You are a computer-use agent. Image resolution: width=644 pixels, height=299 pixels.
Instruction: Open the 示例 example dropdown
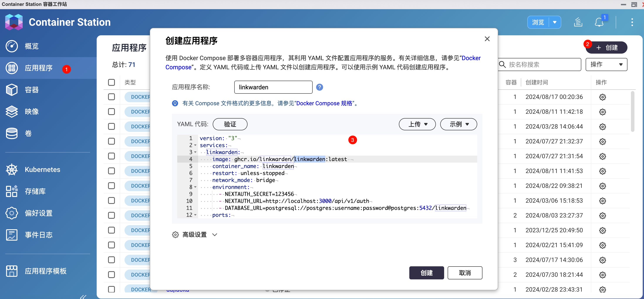(458, 124)
